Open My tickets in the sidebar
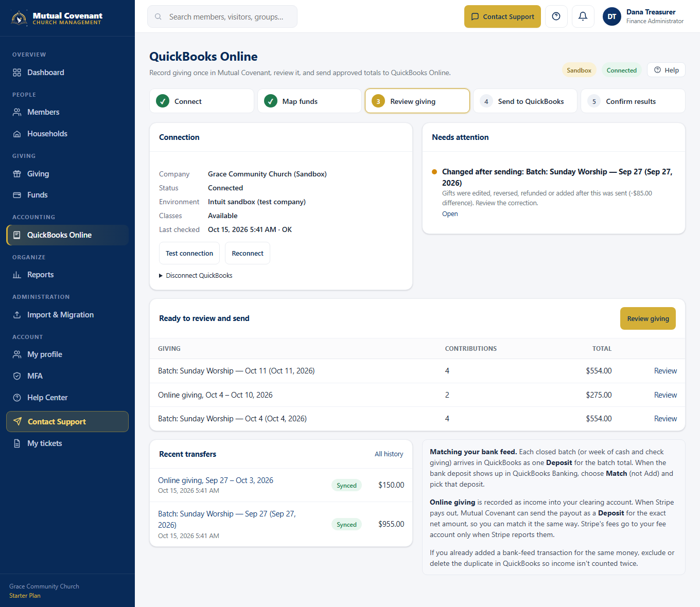The height and width of the screenshot is (607, 700). pyautogui.click(x=67, y=443)
